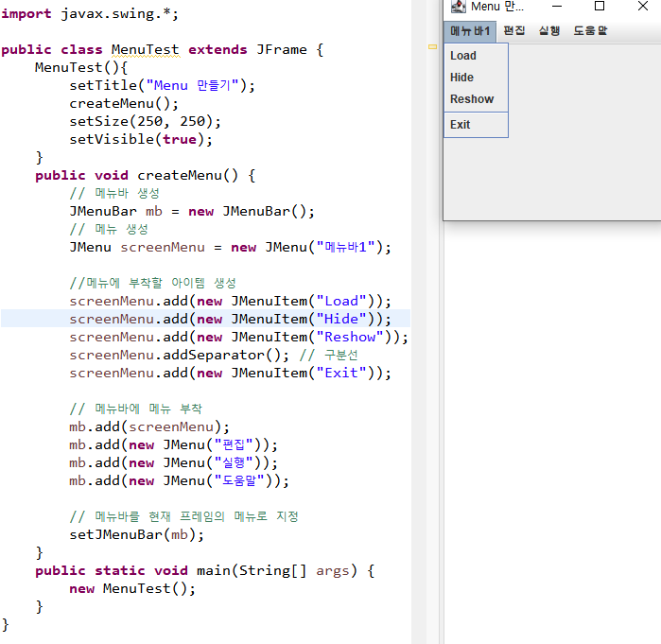Click the comment 메뉴바를 현재 프레임의 메뉴로 지정
661x644 pixels.
pyautogui.click(x=183, y=516)
